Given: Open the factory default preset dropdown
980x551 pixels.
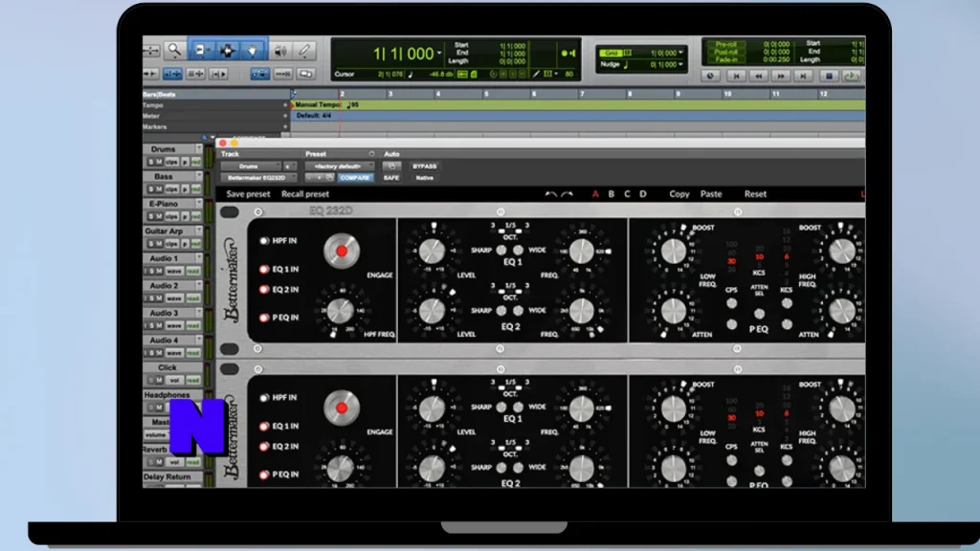Looking at the screenshot, I should pyautogui.click(x=340, y=166).
